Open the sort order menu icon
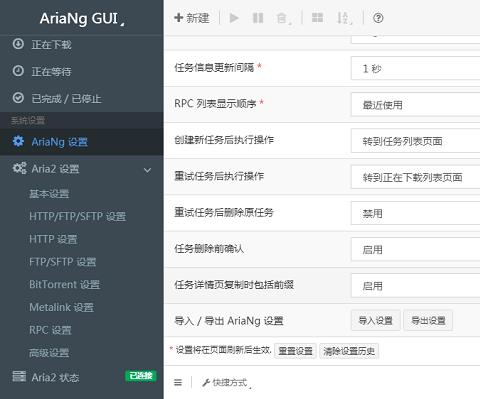The width and height of the screenshot is (480, 399). pos(343,18)
